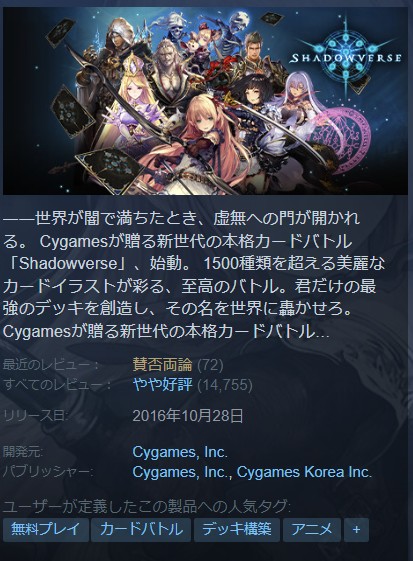Open developer Cygames, Inc. link beside 開発元
Screen dimensions: 413x561
point(180,452)
